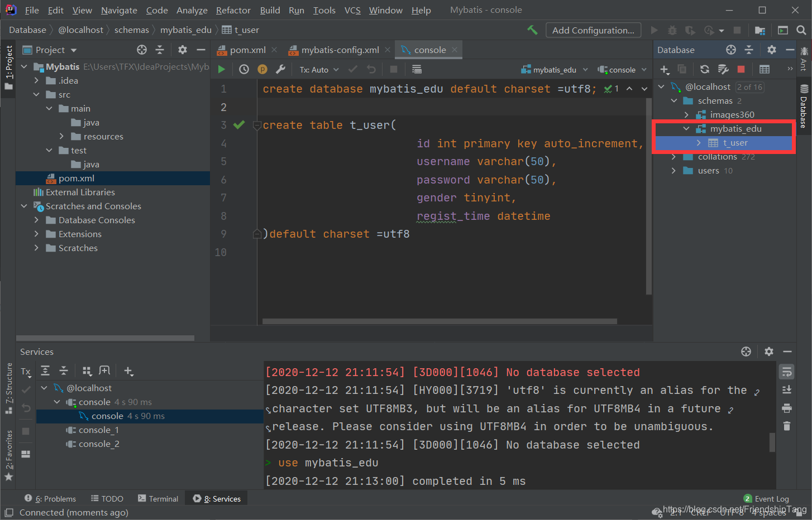Screen dimensions: 812x520
Task: Click the '2 of 16' schemas filter label
Action: pos(749,87)
